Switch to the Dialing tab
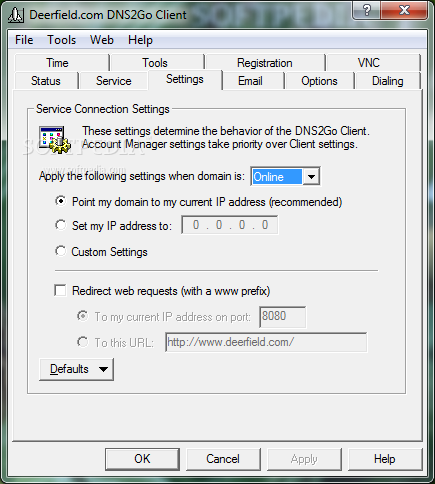Viewport: 435px width, 484px height. (x=388, y=81)
